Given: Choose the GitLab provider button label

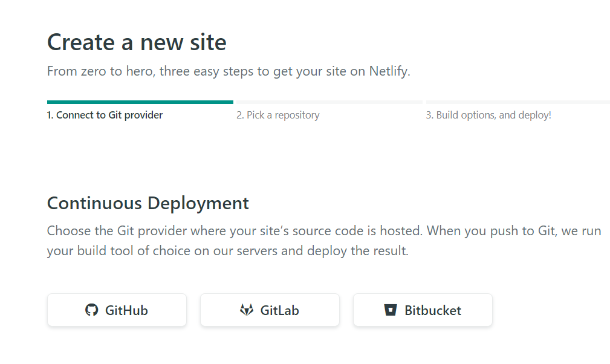Looking at the screenshot, I should pos(280,310).
